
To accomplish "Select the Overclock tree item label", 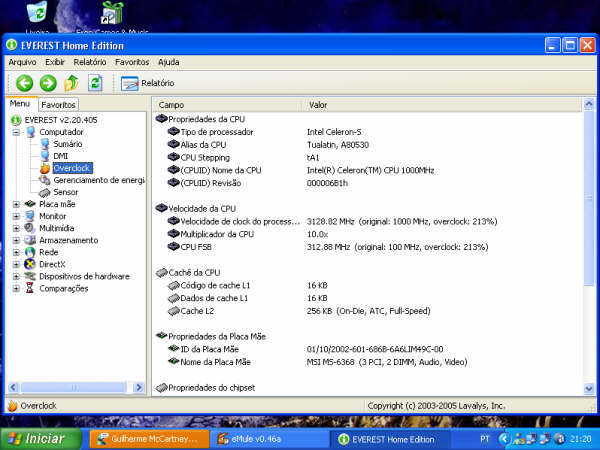I will pyautogui.click(x=72, y=168).
